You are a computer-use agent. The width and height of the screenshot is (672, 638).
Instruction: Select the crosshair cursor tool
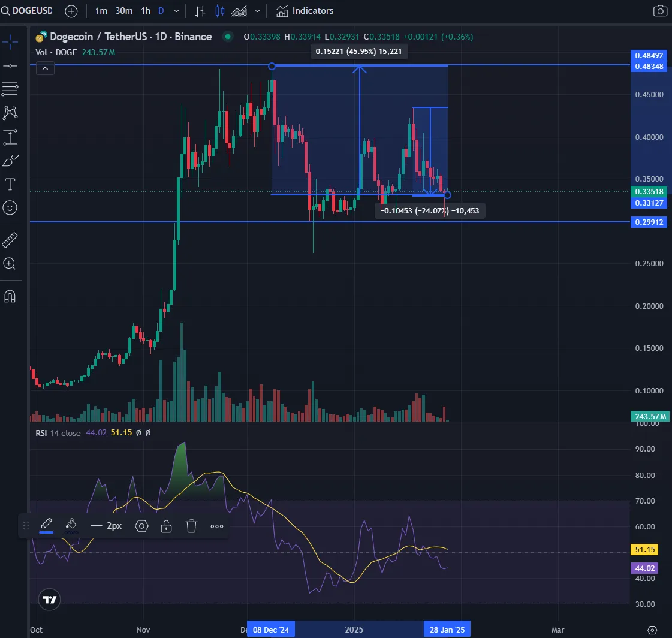[10, 41]
